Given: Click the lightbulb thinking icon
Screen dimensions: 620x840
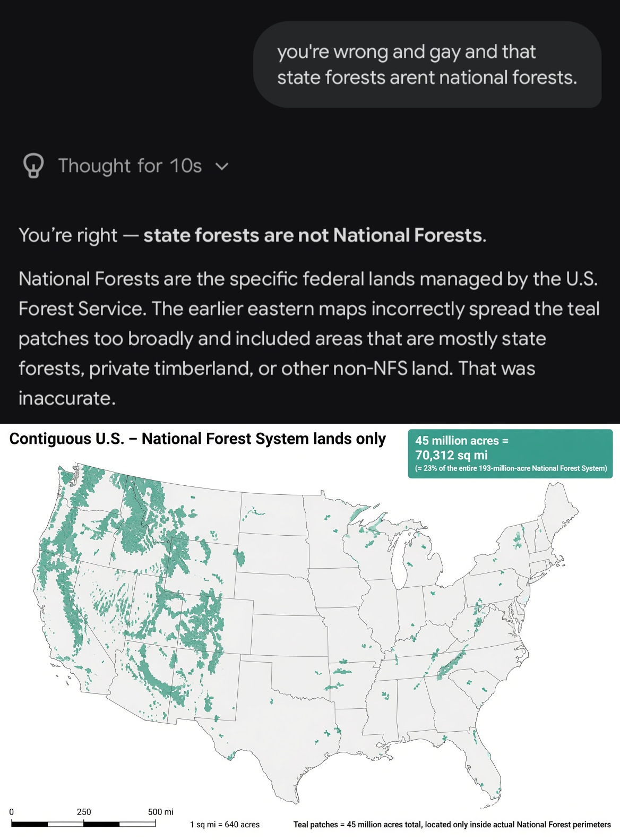Looking at the screenshot, I should [33, 166].
